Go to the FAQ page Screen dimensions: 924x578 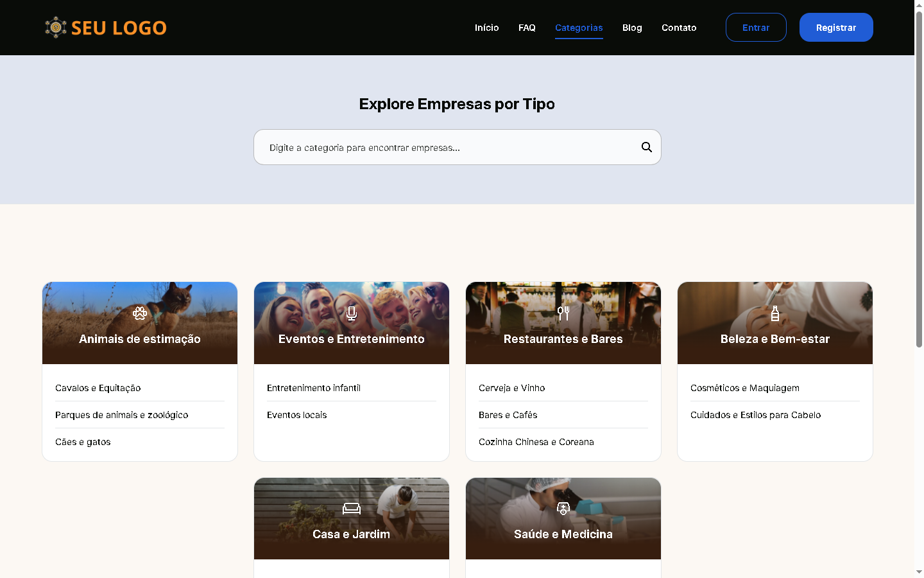tap(527, 28)
